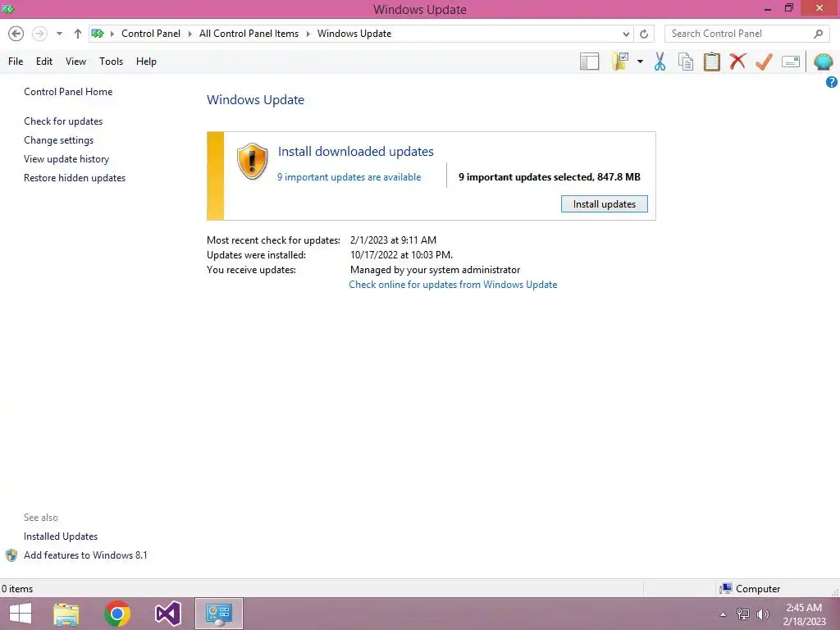Launch Google Chrome from the taskbar
The width and height of the screenshot is (840, 630).
pos(117,614)
